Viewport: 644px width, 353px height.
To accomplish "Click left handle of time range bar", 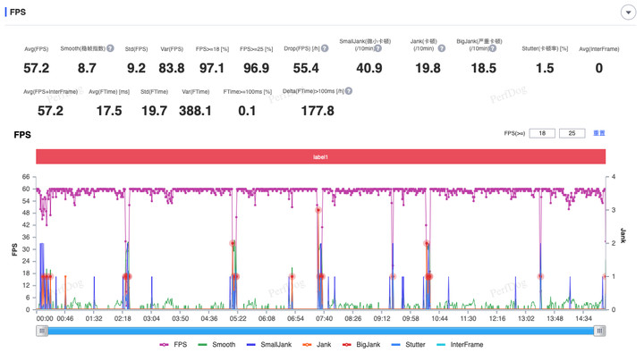I will [42, 331].
